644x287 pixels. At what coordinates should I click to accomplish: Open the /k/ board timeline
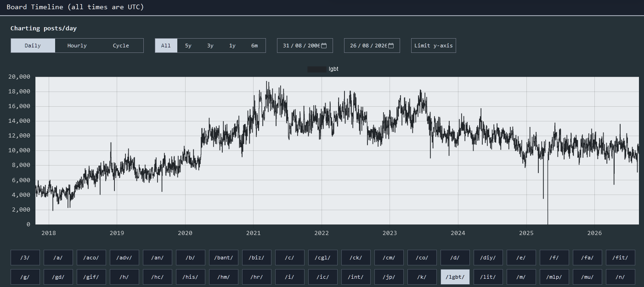click(x=422, y=277)
